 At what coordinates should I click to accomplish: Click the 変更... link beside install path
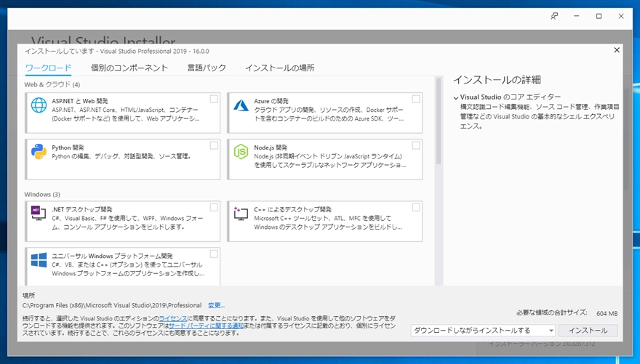(x=216, y=305)
